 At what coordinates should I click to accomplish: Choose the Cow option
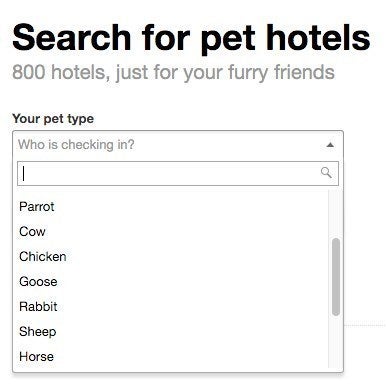[170, 231]
